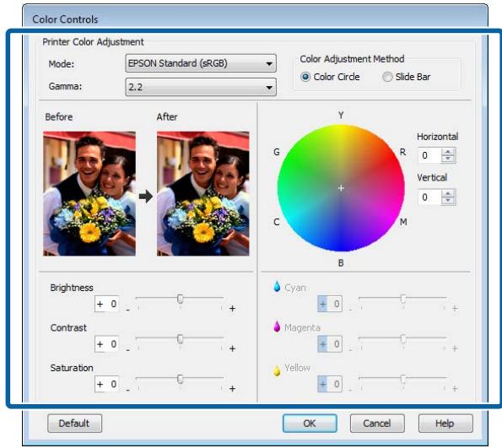Click the Default button
The height and width of the screenshot is (448, 502).
pyautogui.click(x=74, y=424)
